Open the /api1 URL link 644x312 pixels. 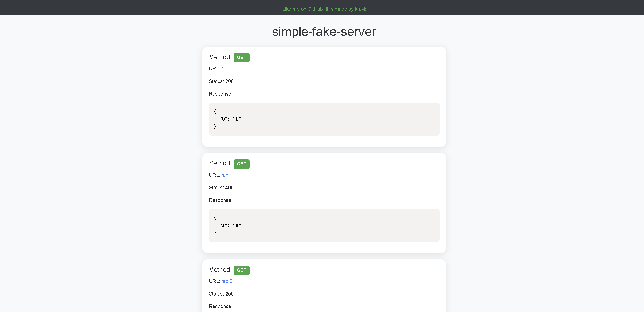227,175
